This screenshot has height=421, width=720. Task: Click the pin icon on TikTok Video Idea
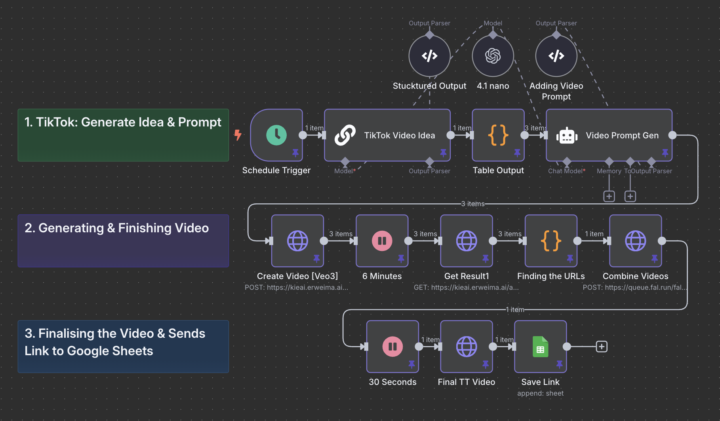(443, 153)
